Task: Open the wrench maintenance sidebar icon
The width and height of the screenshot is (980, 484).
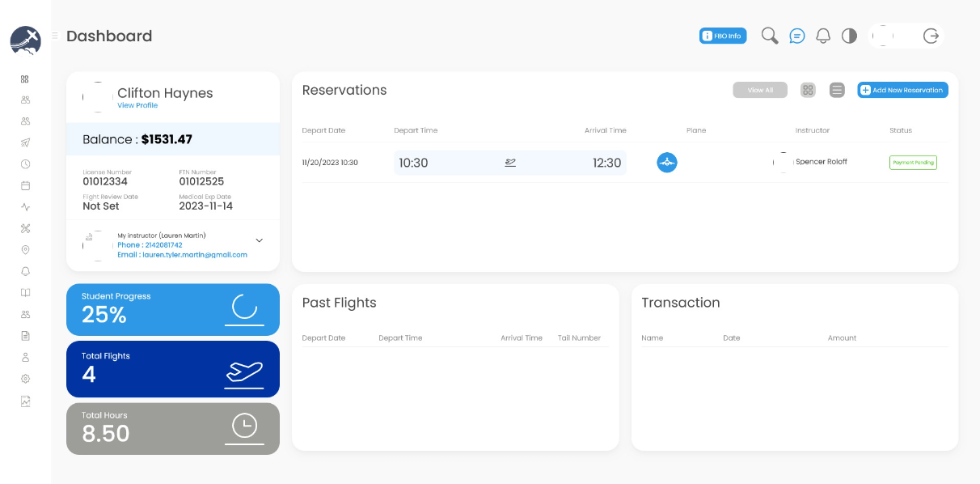Action: tap(25, 228)
